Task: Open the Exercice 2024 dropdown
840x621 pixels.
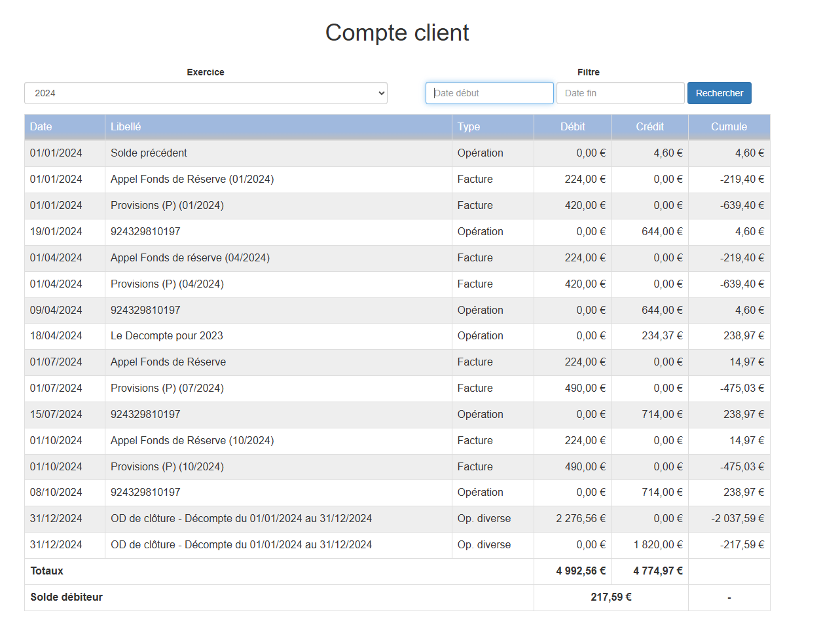Action: 206,93
